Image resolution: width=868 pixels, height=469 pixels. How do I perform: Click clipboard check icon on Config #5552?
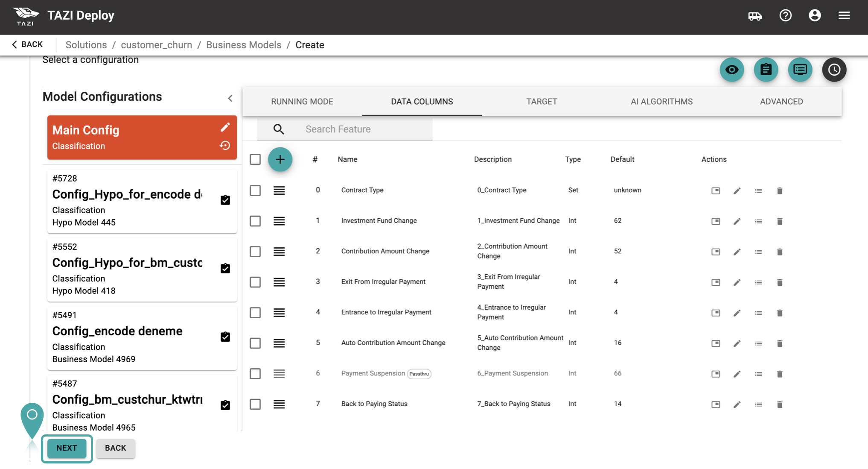225,268
